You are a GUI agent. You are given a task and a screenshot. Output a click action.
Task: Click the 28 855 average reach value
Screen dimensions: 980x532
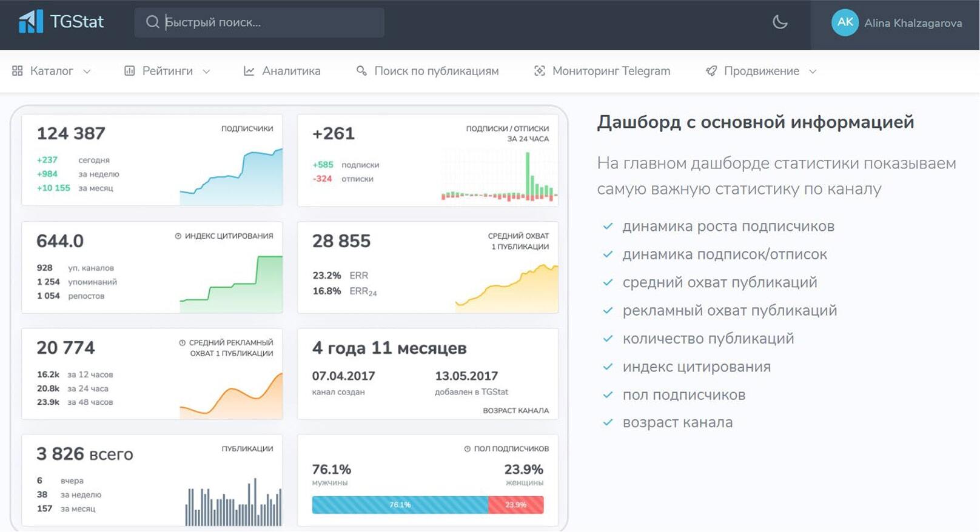tap(341, 241)
